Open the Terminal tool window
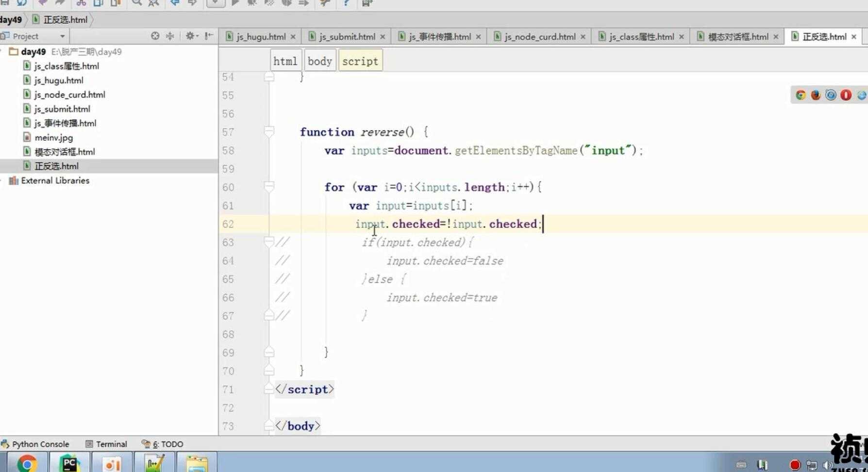Image resolution: width=868 pixels, height=472 pixels. tap(106, 444)
